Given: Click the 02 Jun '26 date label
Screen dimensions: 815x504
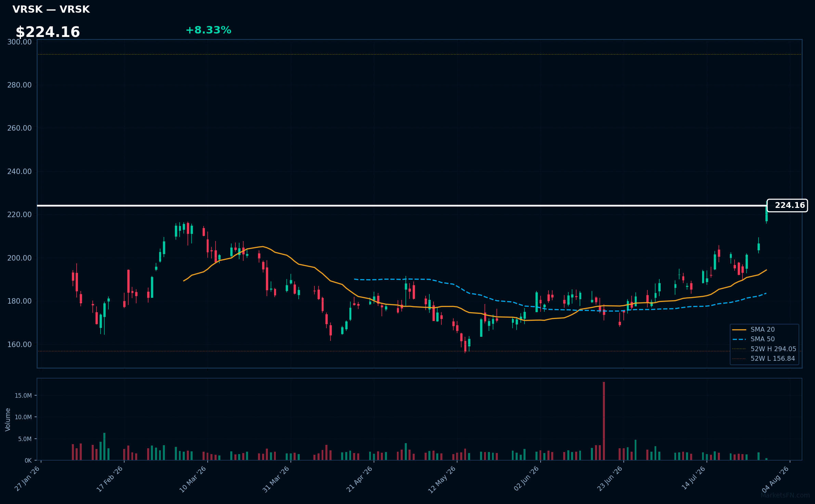Looking at the screenshot, I should click(x=527, y=478).
